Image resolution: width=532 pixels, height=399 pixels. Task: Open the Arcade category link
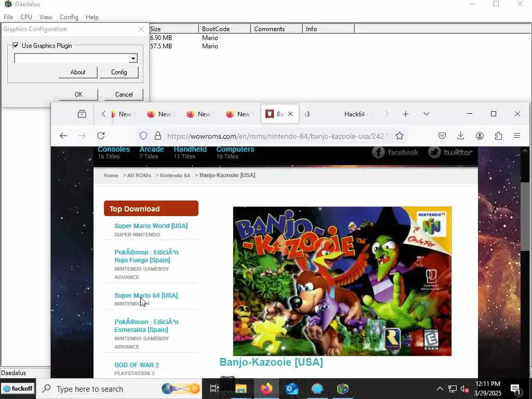point(152,149)
